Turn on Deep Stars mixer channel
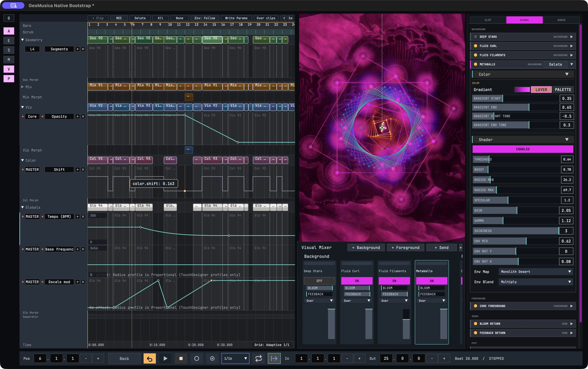This screenshot has width=588, height=369. (319, 281)
